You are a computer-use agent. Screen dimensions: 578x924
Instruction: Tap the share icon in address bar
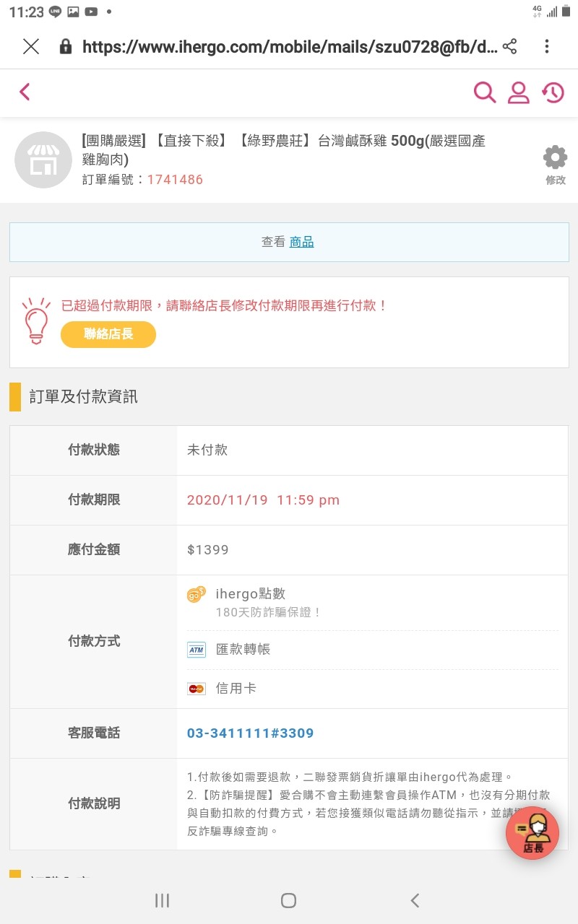coord(509,47)
